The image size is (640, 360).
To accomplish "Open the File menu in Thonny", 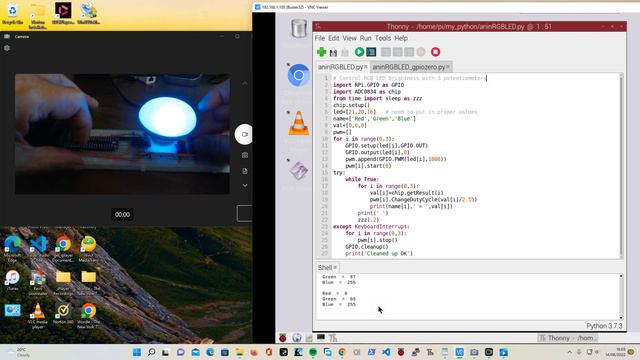I will pos(320,38).
